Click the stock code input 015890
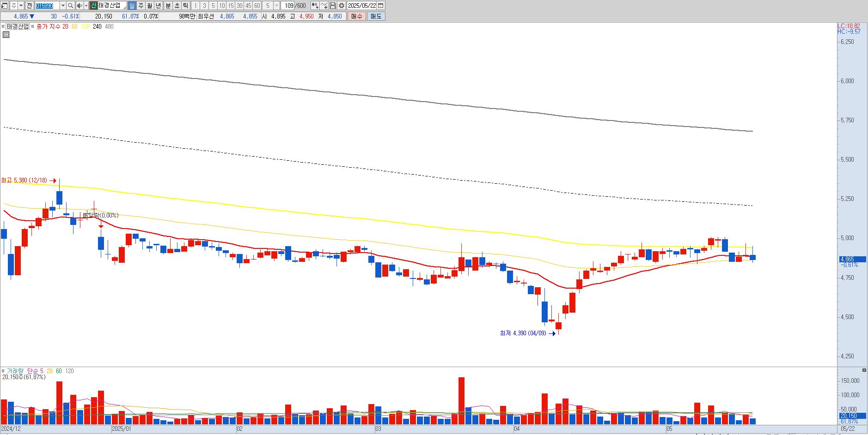This screenshot has height=435, width=868. (47, 6)
